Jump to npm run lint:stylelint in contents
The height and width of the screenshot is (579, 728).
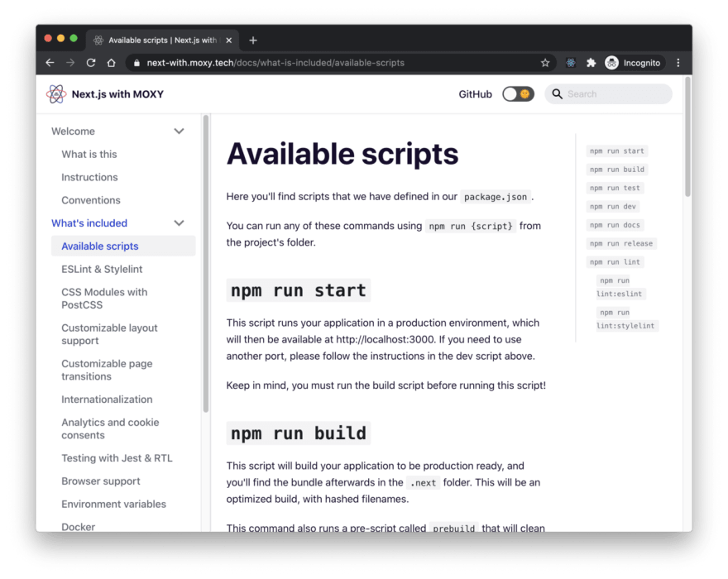(x=626, y=319)
